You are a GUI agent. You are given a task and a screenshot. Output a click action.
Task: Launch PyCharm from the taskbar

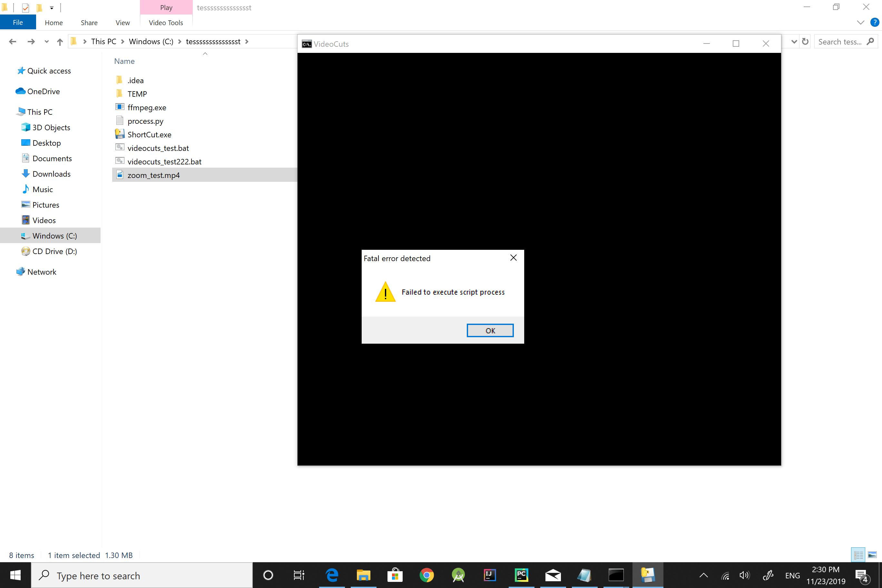pyautogui.click(x=521, y=575)
